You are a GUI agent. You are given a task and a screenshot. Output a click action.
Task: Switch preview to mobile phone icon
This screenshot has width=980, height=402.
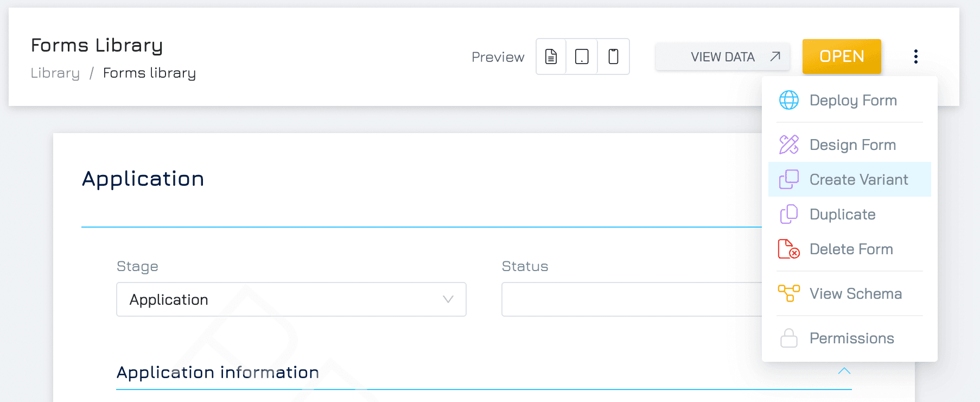pyautogui.click(x=613, y=56)
